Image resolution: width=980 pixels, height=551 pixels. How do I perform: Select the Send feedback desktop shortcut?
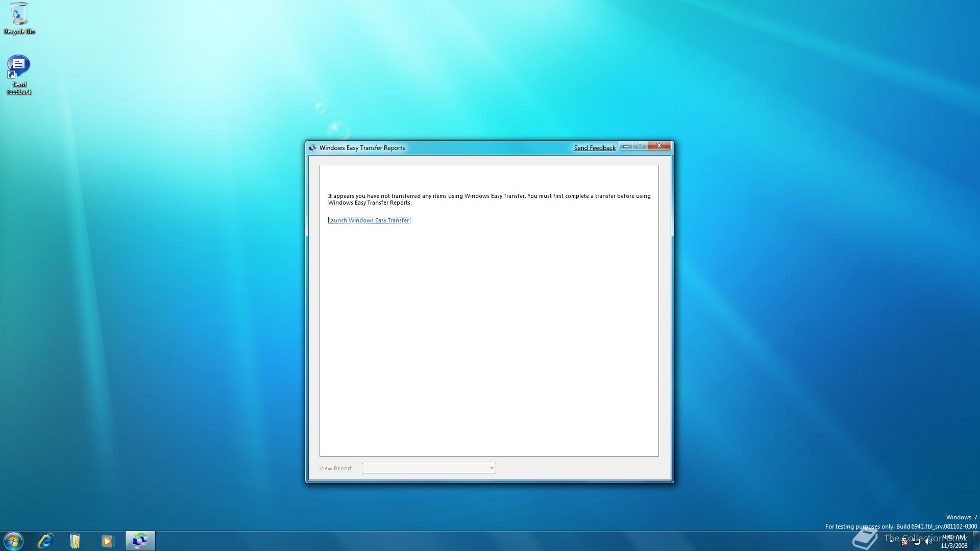click(19, 75)
